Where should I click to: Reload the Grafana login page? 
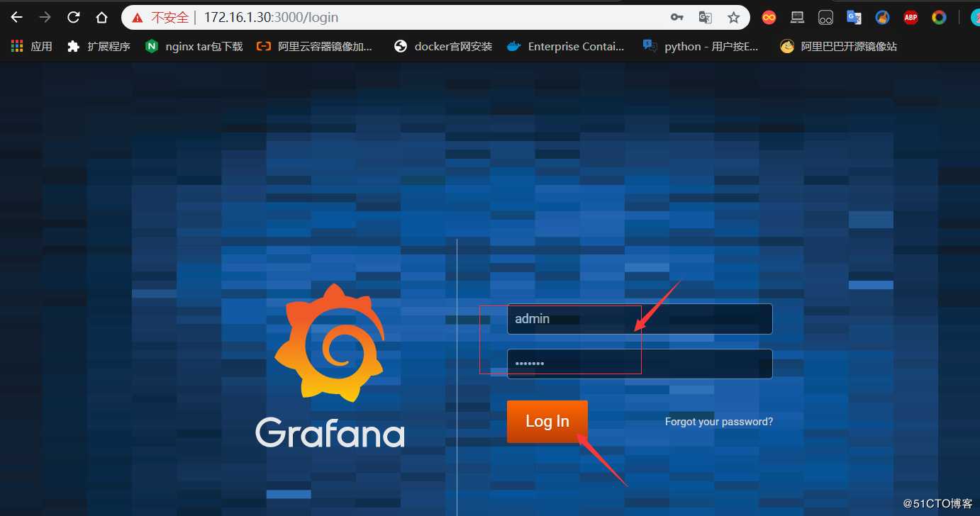click(73, 17)
